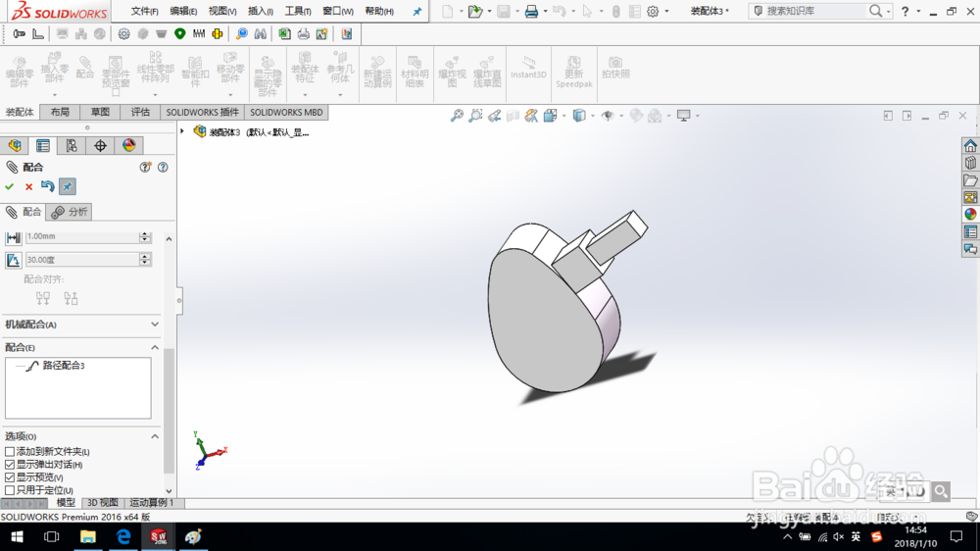Expand the 装配体3 flyout tree node
980x551 pixels.
(182, 131)
